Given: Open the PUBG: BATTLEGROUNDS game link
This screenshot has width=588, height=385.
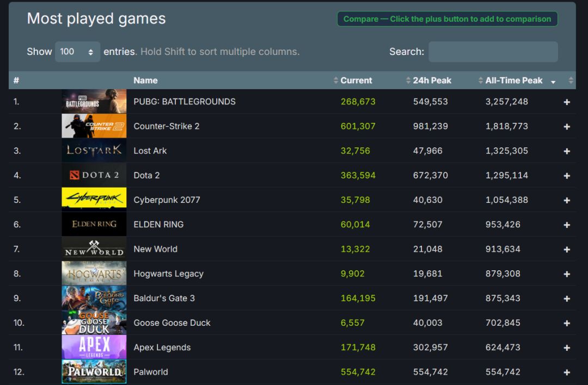Looking at the screenshot, I should click(185, 102).
